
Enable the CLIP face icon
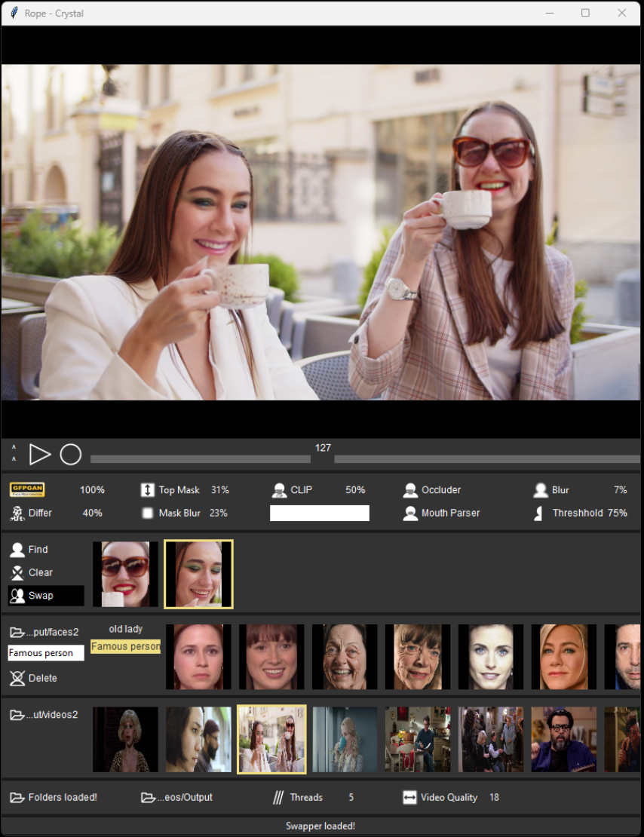(x=279, y=490)
